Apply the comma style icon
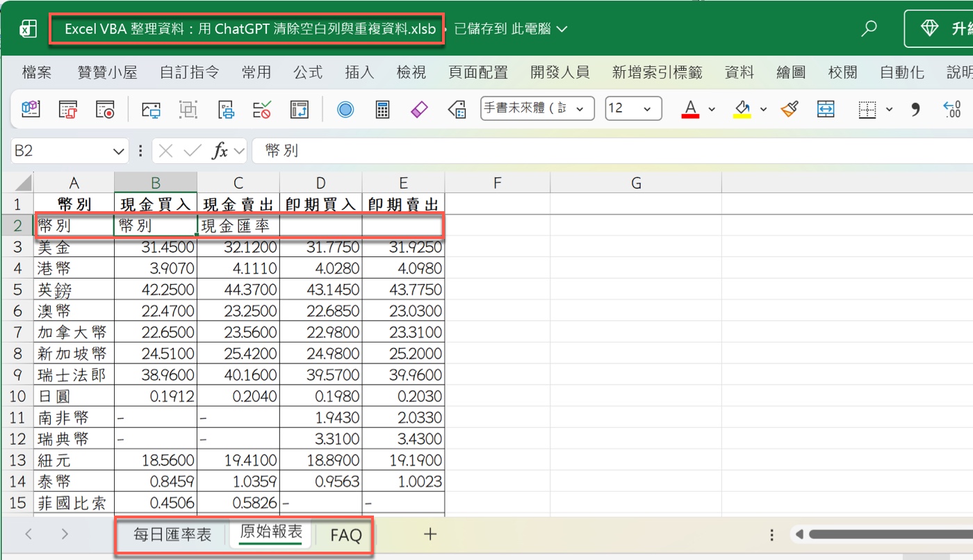This screenshot has width=973, height=560. point(915,109)
